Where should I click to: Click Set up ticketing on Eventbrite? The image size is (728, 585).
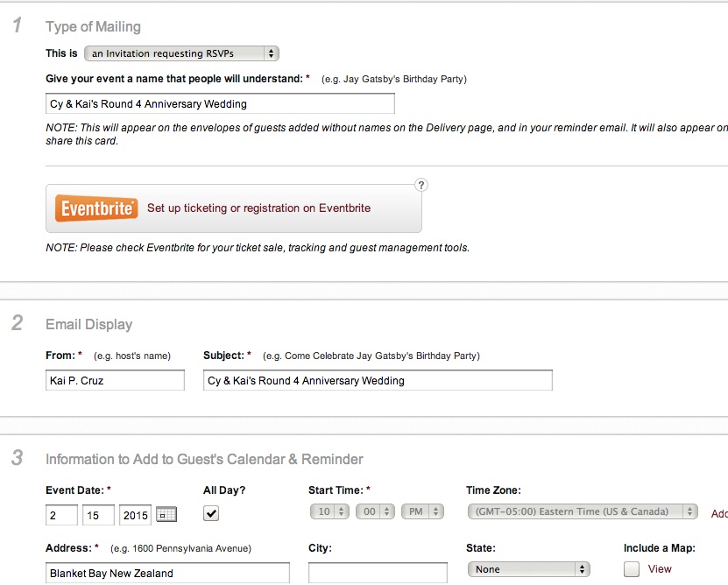258,208
